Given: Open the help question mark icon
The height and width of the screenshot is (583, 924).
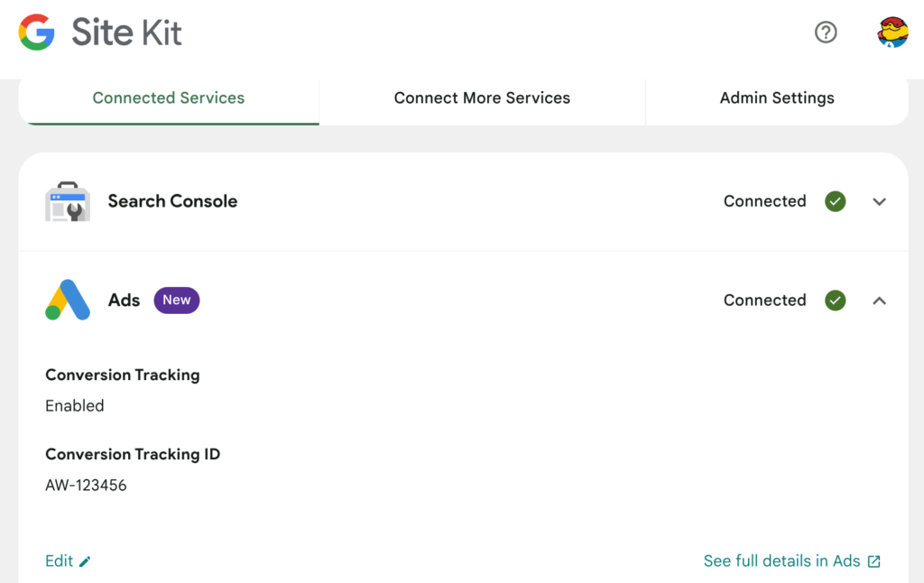Looking at the screenshot, I should [826, 32].
